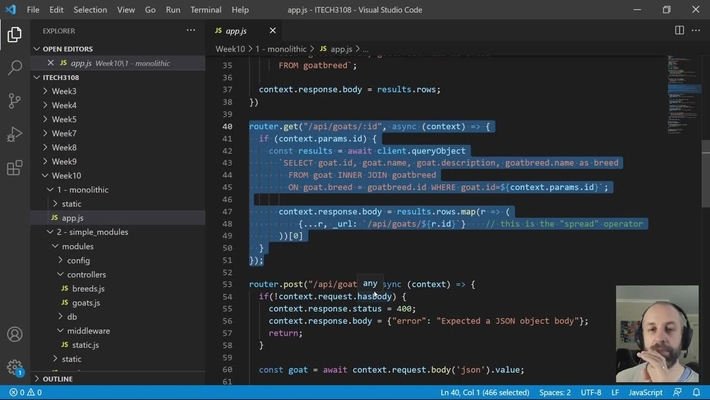Open the Source Control view
Viewport: 710px width, 400px height.
pos(14,101)
